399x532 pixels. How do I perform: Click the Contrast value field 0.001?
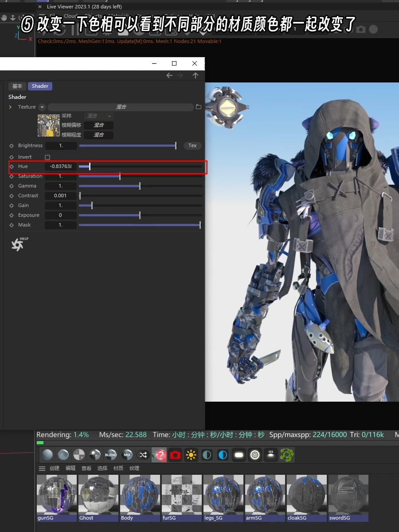(x=61, y=196)
